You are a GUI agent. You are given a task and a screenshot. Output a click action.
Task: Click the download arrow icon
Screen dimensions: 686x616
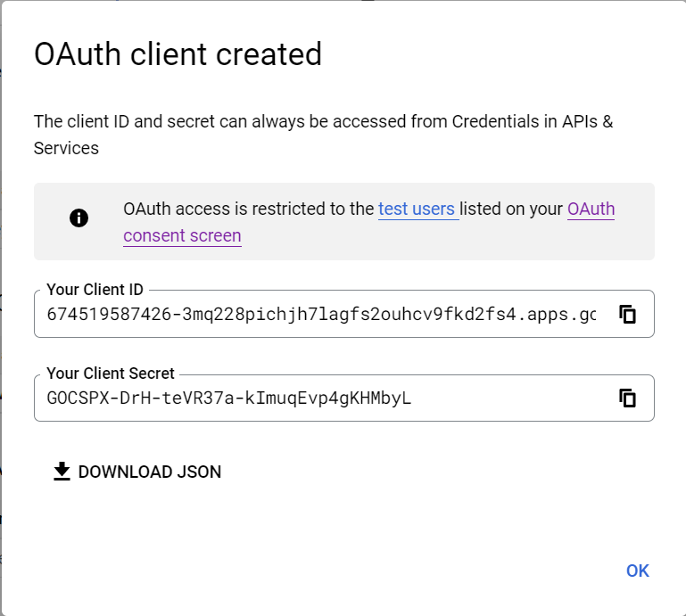pos(62,472)
